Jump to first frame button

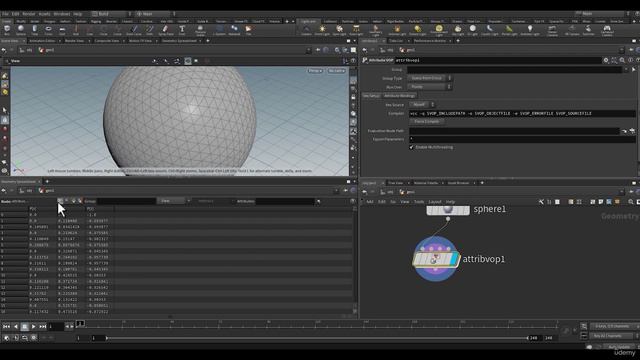click(6, 327)
